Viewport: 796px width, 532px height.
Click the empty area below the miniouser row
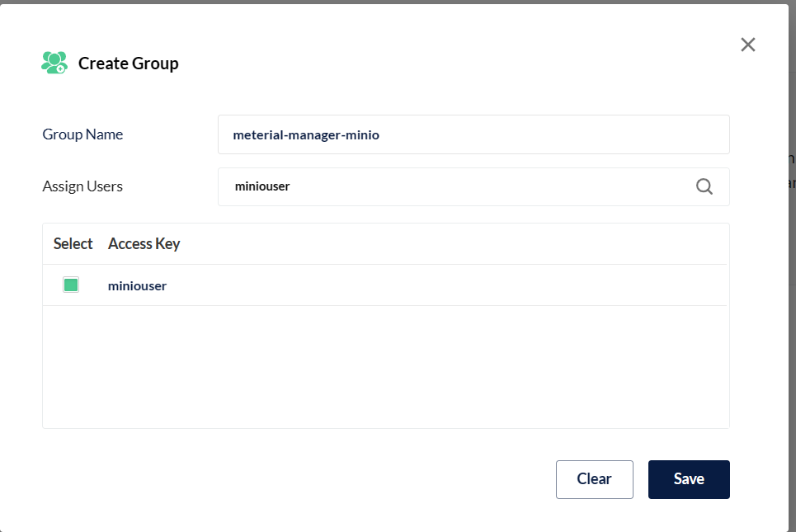[385, 367]
